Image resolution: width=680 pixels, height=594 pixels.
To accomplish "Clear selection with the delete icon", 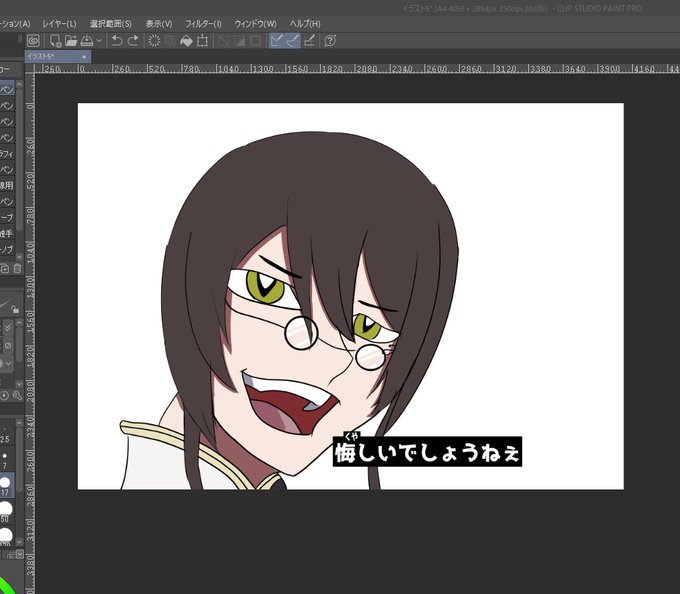I will [x=154, y=41].
